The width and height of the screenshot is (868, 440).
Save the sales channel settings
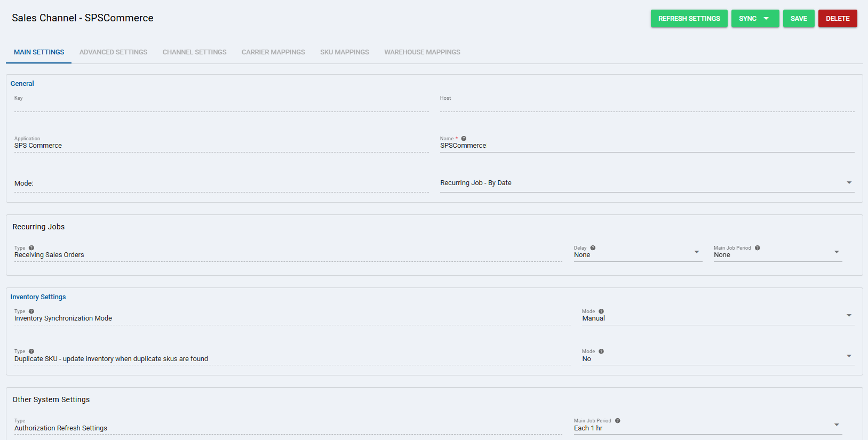[x=799, y=19]
